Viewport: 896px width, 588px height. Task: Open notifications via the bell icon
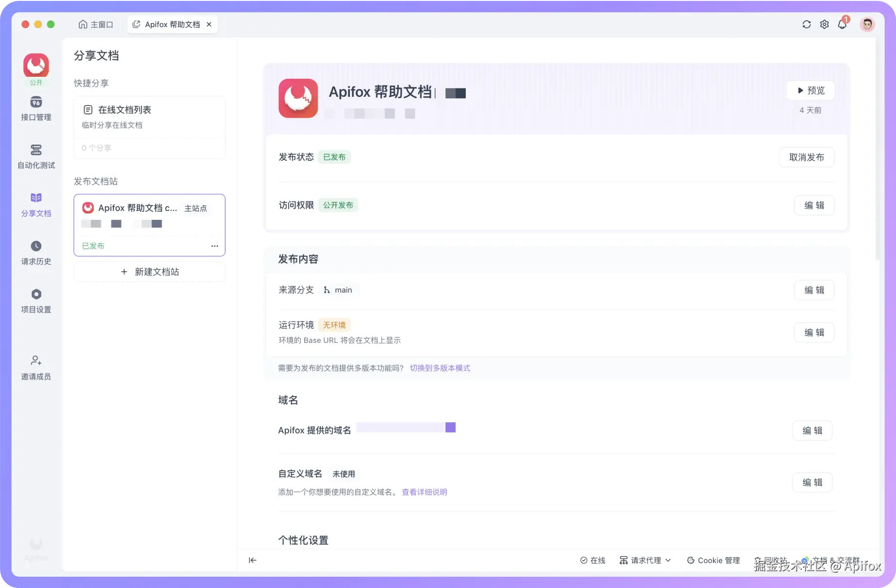842,24
